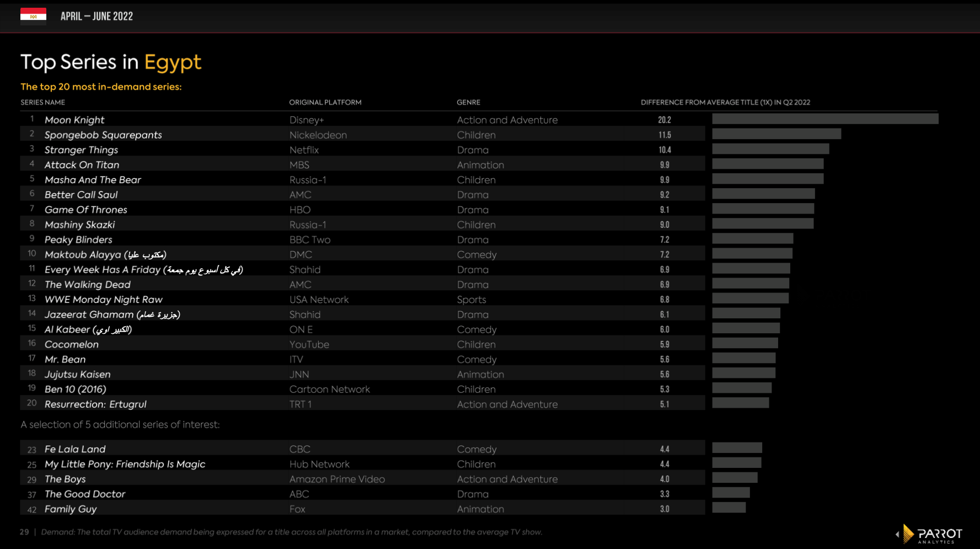Screen dimensions: 980x549
Task: Click the platform 'Amazon Prime Video'
Action: point(338,479)
